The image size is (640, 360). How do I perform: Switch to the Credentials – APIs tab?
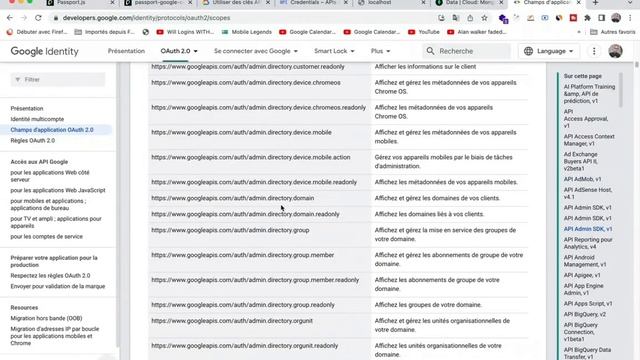[x=313, y=3]
